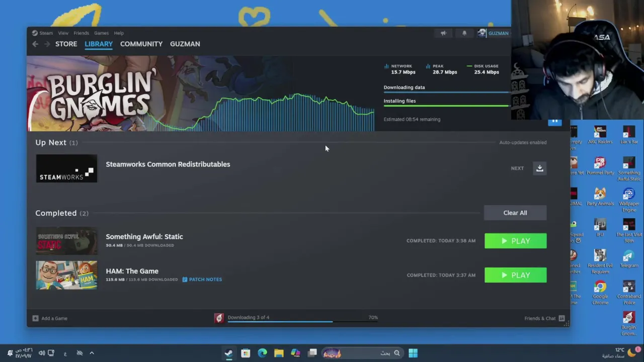Click the Clear All button
The image size is (644, 362).
(x=515, y=213)
